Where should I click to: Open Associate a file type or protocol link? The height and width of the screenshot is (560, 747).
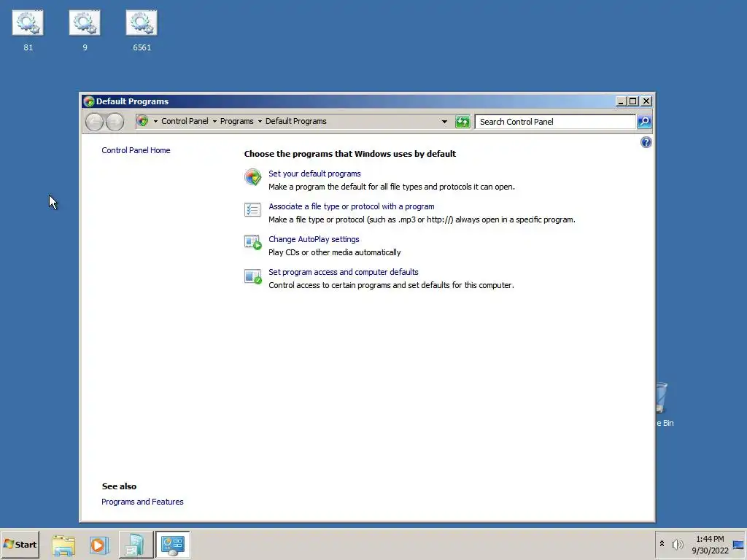pos(351,206)
